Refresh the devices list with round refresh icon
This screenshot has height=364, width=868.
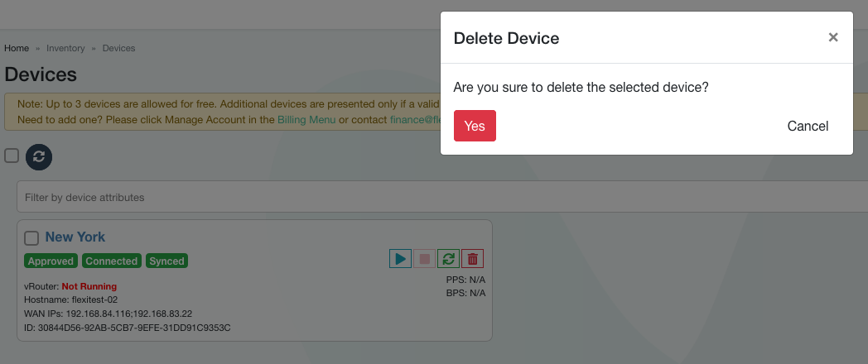pyautogui.click(x=39, y=156)
